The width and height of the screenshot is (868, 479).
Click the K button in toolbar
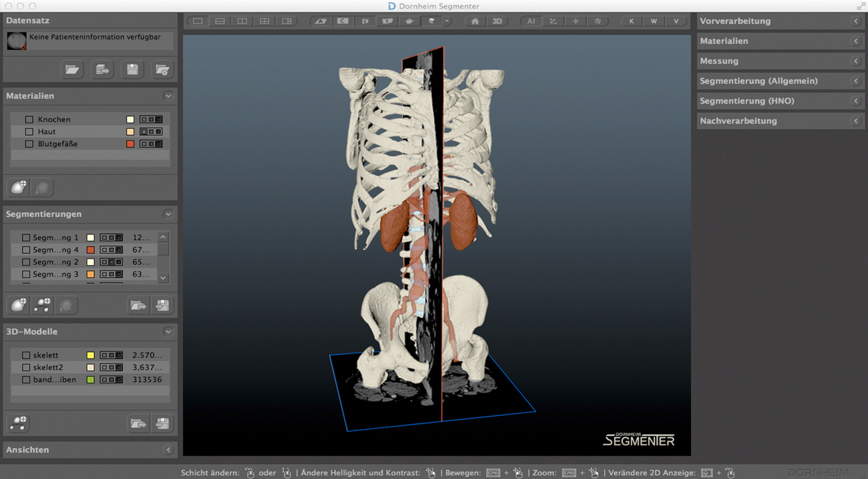[x=632, y=21]
